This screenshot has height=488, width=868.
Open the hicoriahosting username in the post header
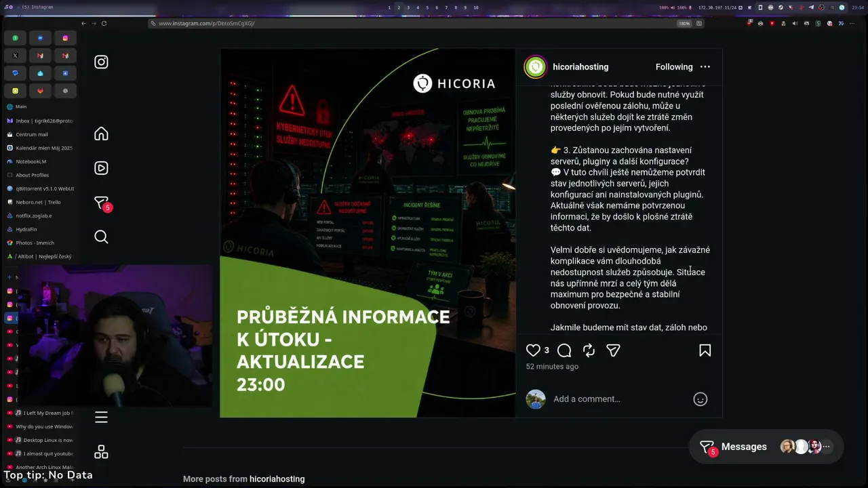click(580, 67)
